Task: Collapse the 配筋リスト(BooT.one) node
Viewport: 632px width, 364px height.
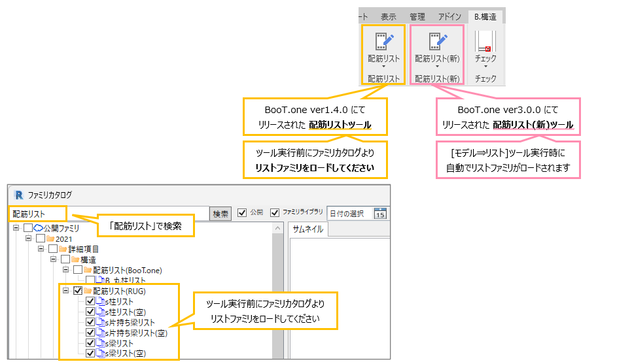Action: click(65, 270)
